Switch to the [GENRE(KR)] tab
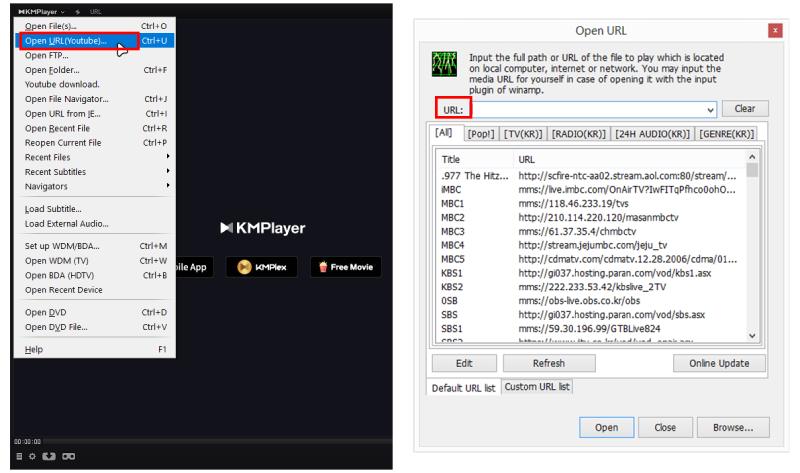This screenshot has width=800, height=473. coord(727,134)
